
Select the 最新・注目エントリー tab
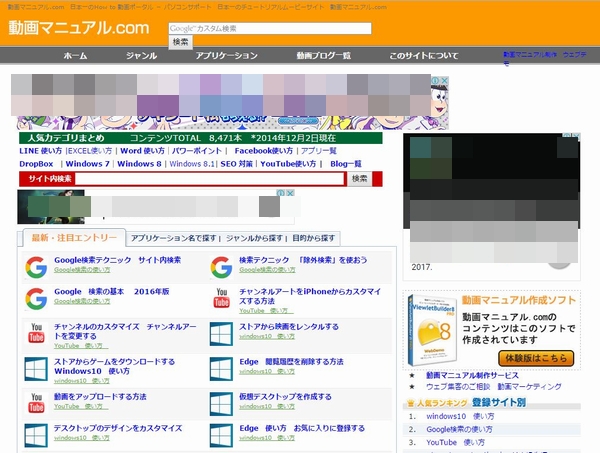[x=74, y=238]
